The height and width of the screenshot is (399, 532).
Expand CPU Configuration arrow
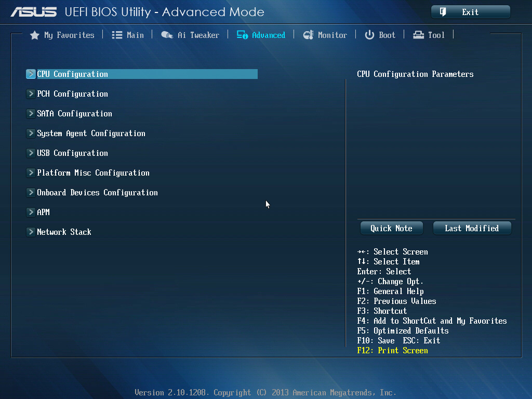[31, 74]
